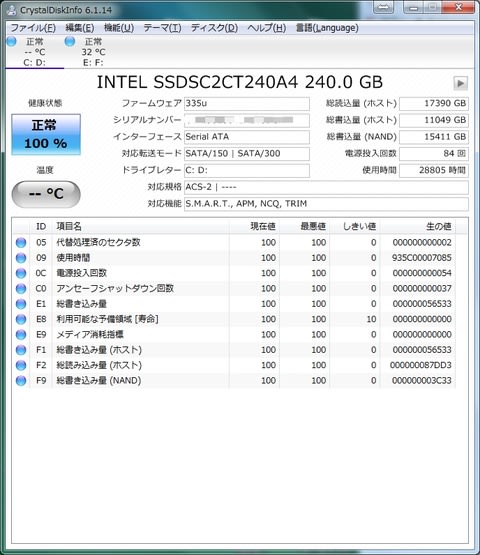480x555 pixels.
Task: Select the 総読み込み量 (ホスト) row name
Action: coord(99,365)
